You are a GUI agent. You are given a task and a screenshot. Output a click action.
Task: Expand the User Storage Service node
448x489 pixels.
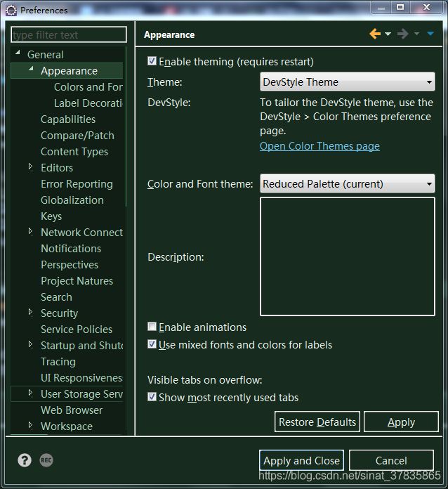point(30,393)
